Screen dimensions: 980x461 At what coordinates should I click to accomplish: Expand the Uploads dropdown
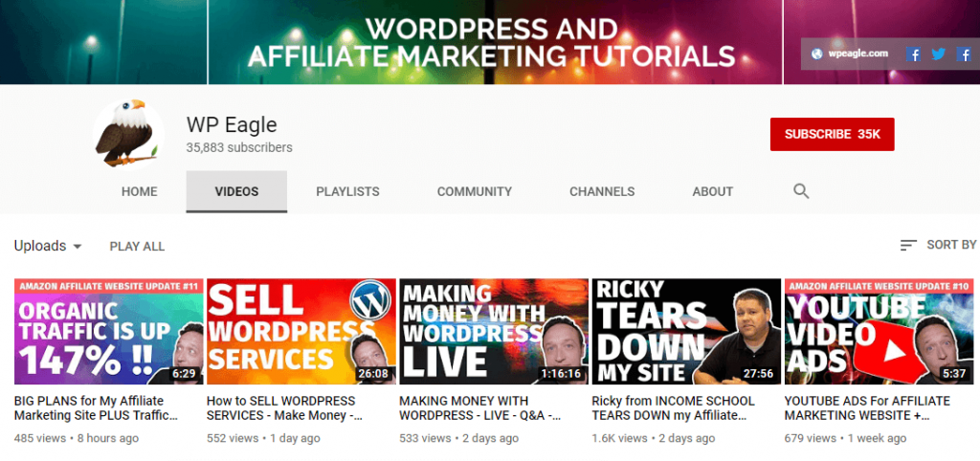tap(48, 246)
